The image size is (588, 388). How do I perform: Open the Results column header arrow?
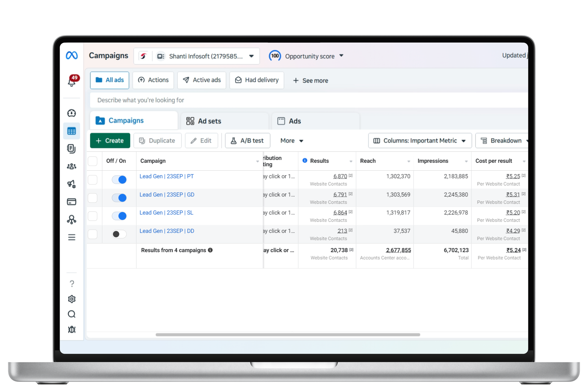[x=351, y=161]
